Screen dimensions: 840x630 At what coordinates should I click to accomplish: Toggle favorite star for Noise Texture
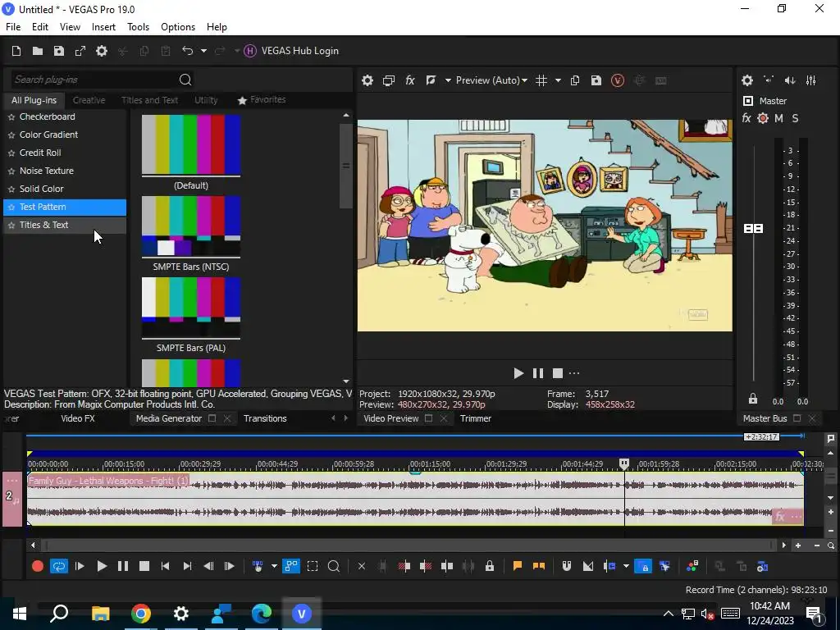11,171
